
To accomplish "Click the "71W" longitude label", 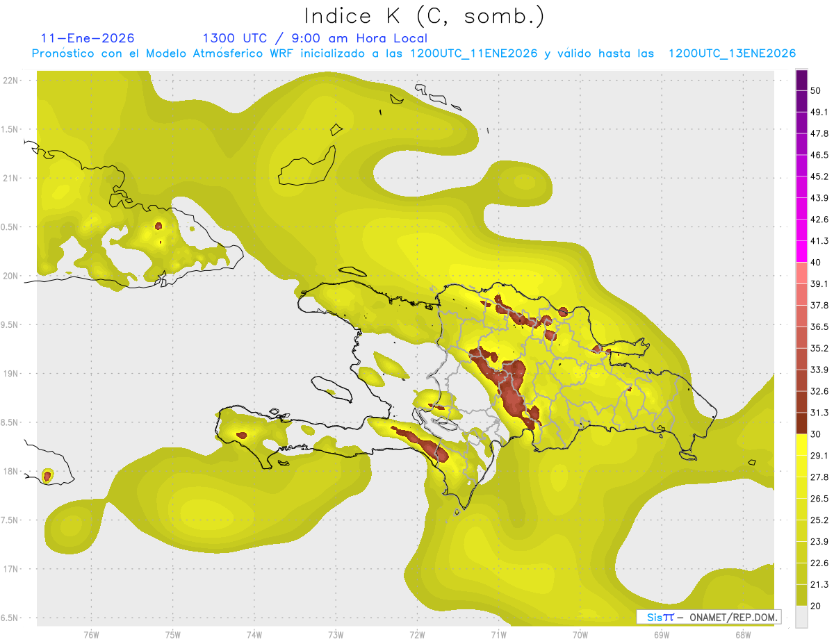I will coord(498,635).
